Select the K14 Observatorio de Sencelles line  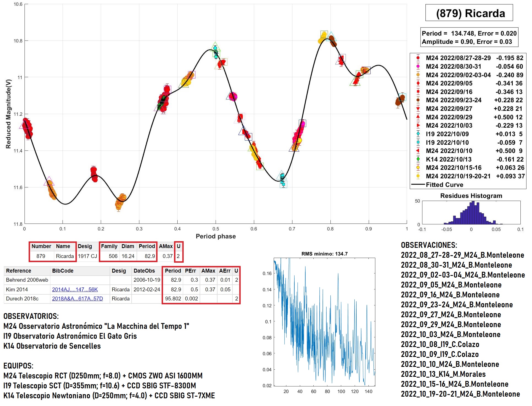coord(52,346)
